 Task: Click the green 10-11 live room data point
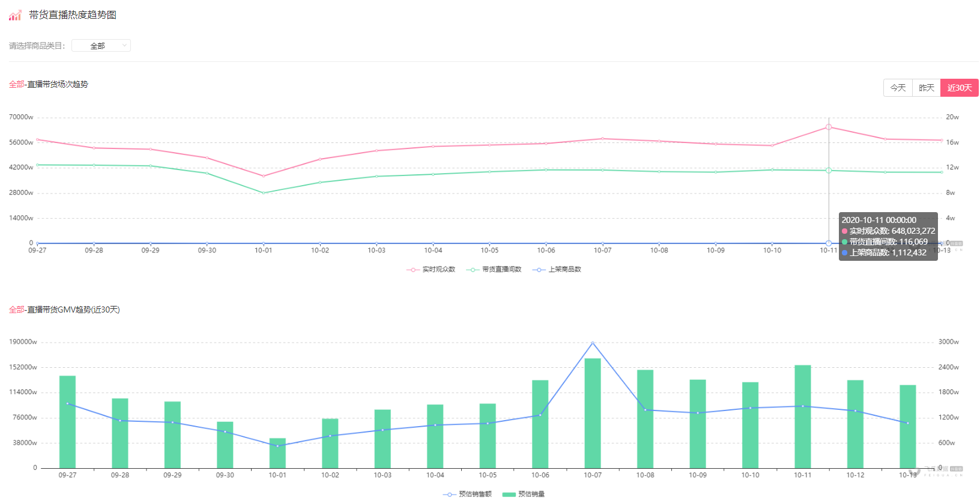(x=829, y=171)
